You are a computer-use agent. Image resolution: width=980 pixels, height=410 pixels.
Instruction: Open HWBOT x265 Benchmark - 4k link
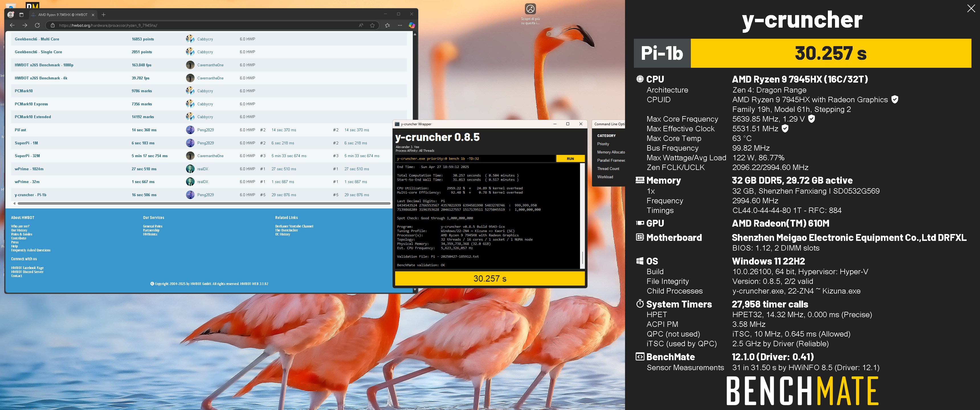41,78
